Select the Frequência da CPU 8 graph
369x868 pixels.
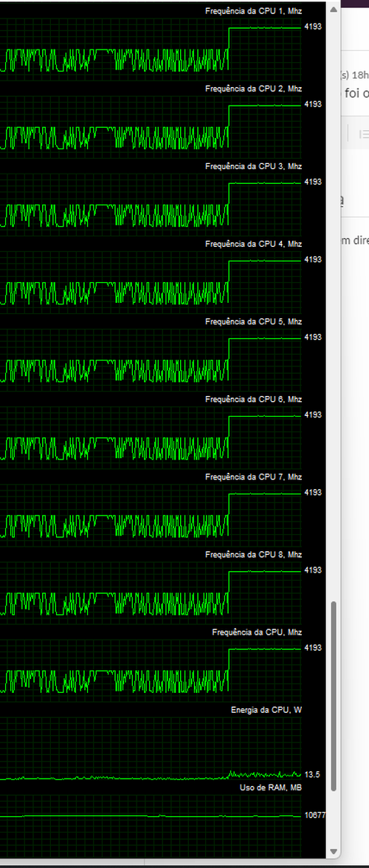click(151, 588)
